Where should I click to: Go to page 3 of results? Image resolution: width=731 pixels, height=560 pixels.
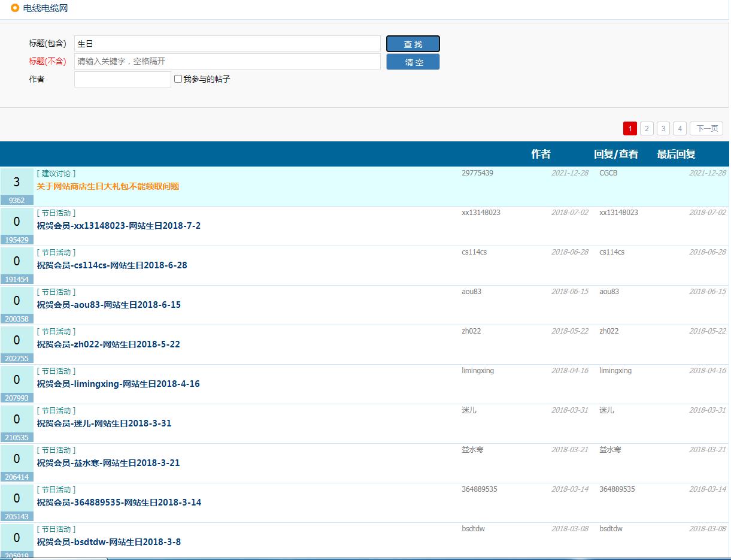pyautogui.click(x=663, y=129)
